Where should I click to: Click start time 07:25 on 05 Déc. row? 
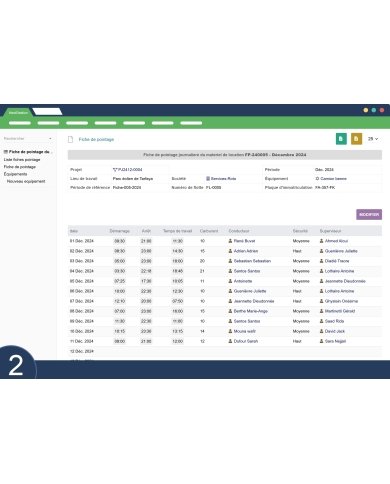pyautogui.click(x=120, y=281)
